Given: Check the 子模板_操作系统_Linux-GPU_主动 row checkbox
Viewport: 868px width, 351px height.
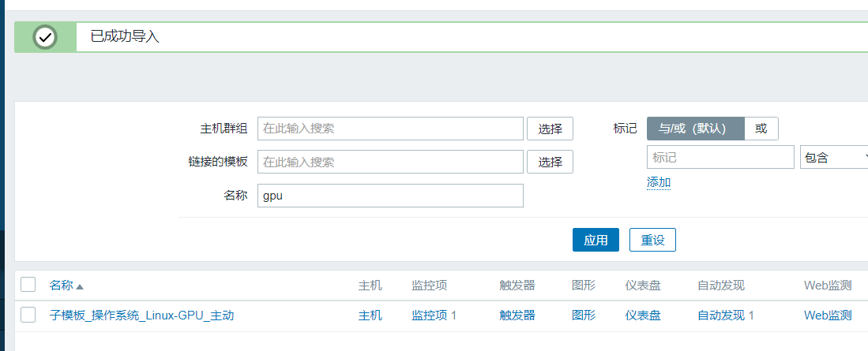Looking at the screenshot, I should (x=28, y=315).
